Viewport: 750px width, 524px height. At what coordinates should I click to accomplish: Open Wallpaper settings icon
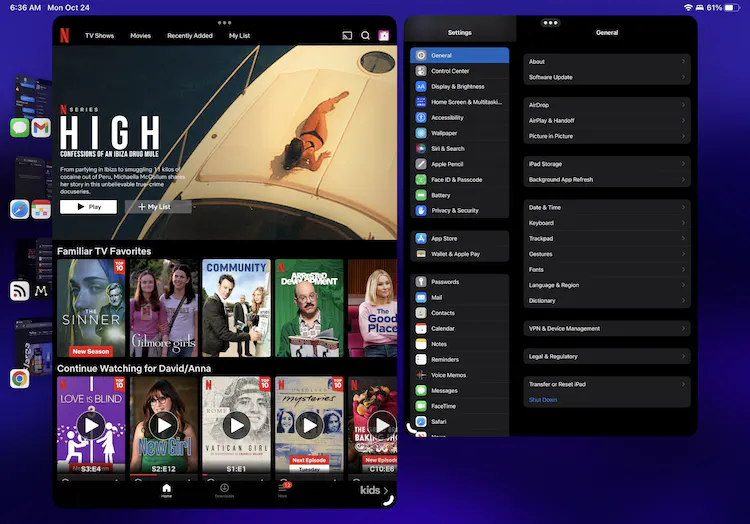tap(421, 133)
